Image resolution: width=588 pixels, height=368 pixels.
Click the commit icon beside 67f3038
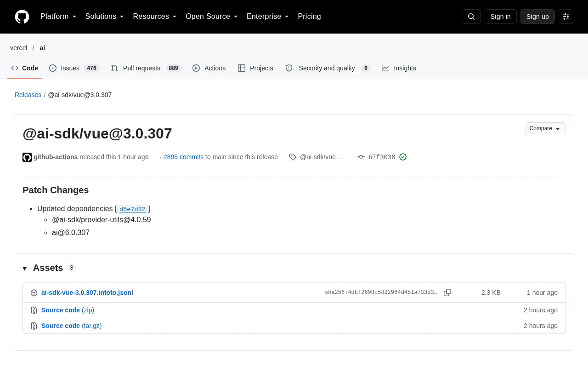click(361, 157)
